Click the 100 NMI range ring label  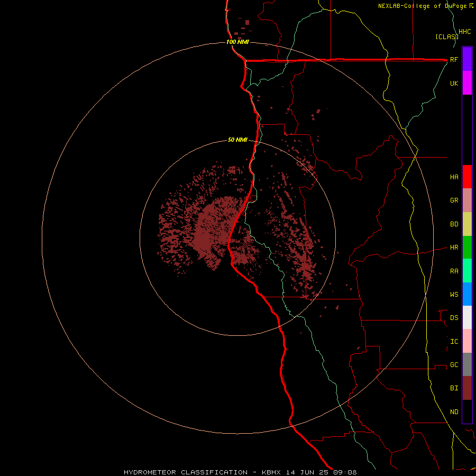[x=237, y=42]
